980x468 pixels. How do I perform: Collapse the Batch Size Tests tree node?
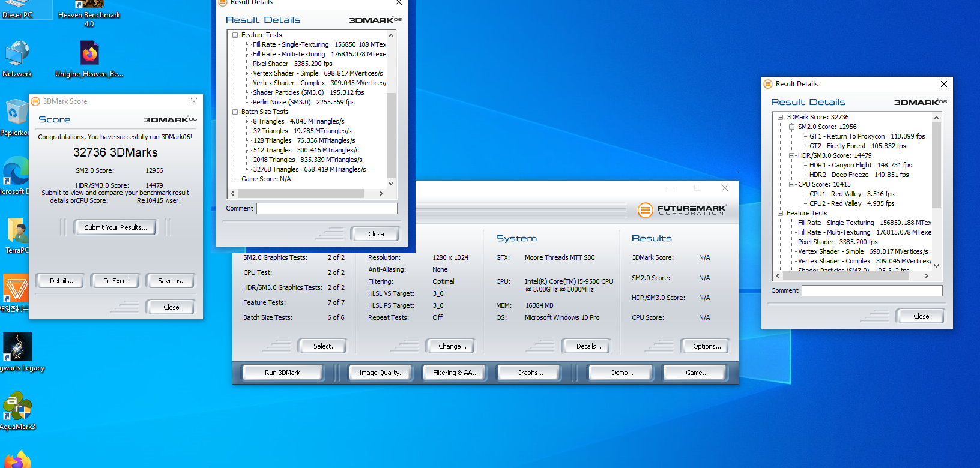(235, 112)
